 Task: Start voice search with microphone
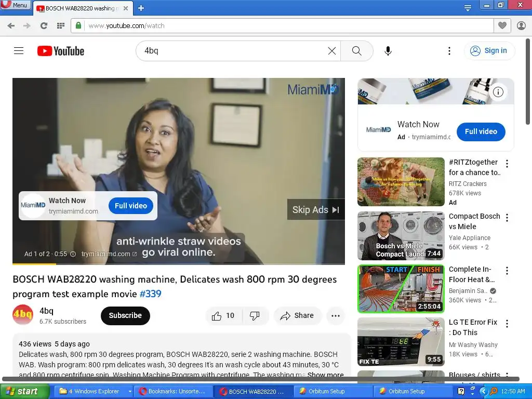point(388,51)
